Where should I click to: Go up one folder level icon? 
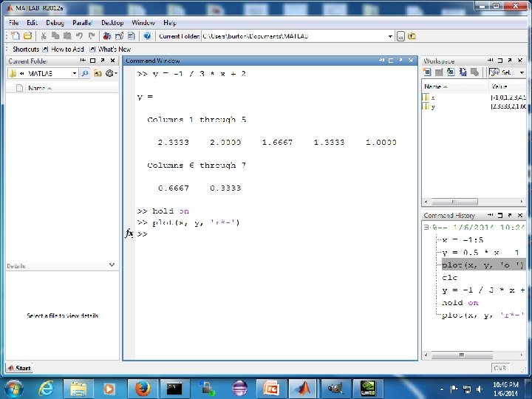[x=412, y=36]
